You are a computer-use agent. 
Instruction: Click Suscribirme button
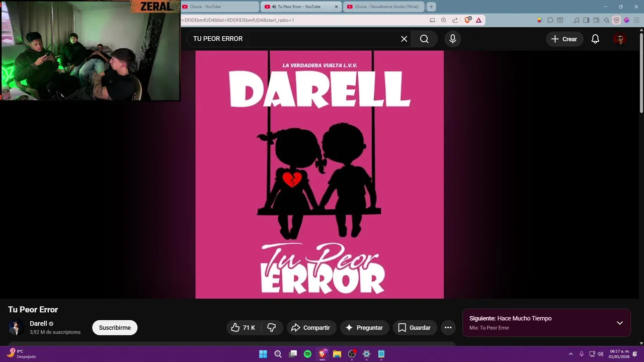[115, 328]
